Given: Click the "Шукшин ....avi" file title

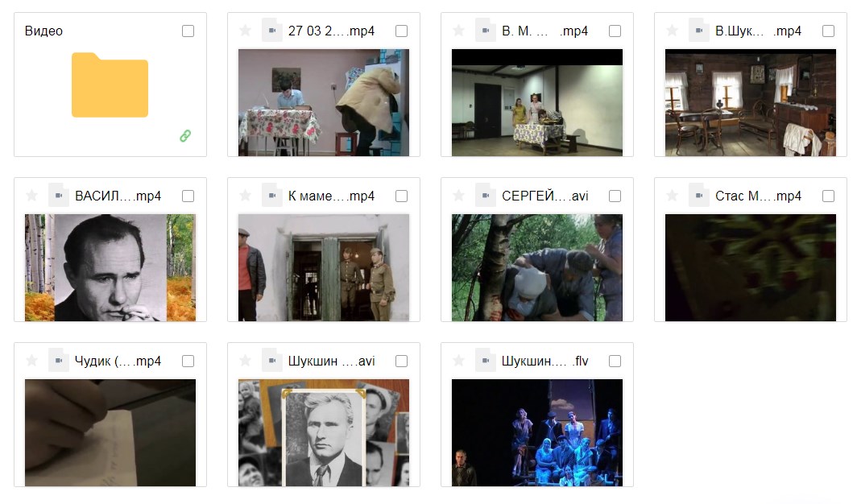Looking at the screenshot, I should point(331,361).
